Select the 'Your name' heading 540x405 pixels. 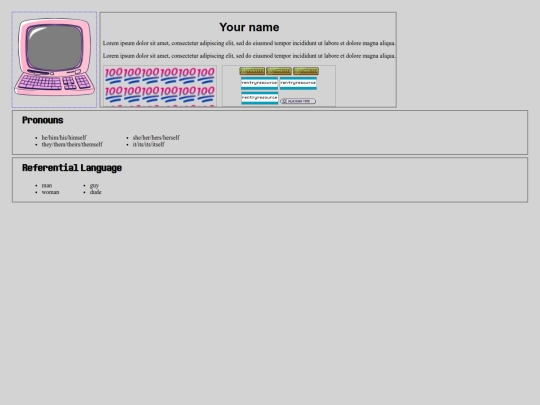click(x=249, y=27)
